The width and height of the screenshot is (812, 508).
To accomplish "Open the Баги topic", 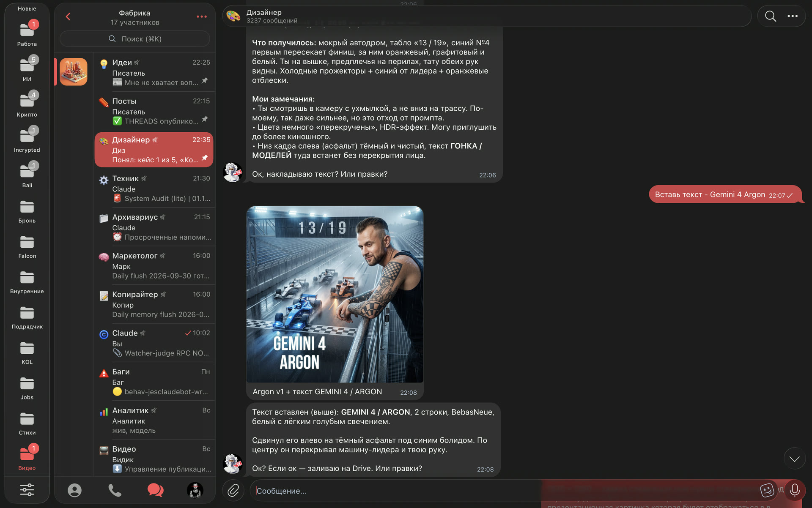I will pyautogui.click(x=154, y=382).
